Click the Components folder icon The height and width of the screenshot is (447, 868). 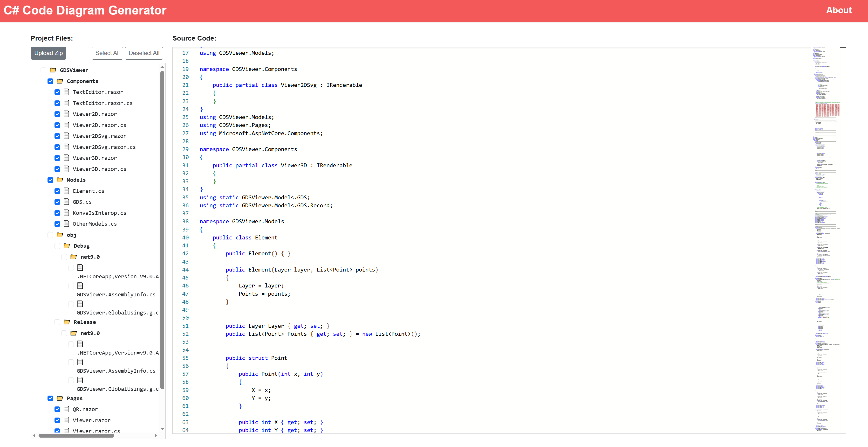click(60, 81)
